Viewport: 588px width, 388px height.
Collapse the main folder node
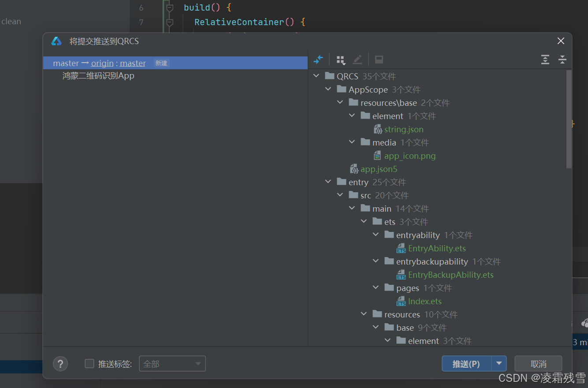pos(352,208)
